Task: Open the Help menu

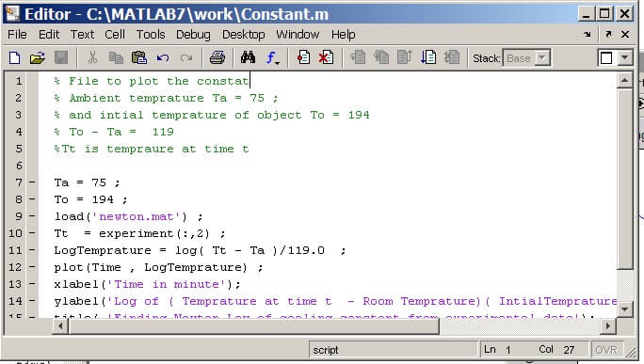Action: coord(344,35)
